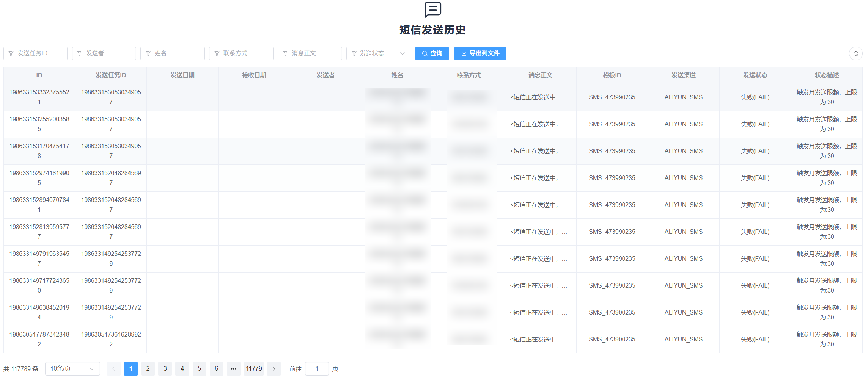Select page 4 in pagination

(182, 369)
